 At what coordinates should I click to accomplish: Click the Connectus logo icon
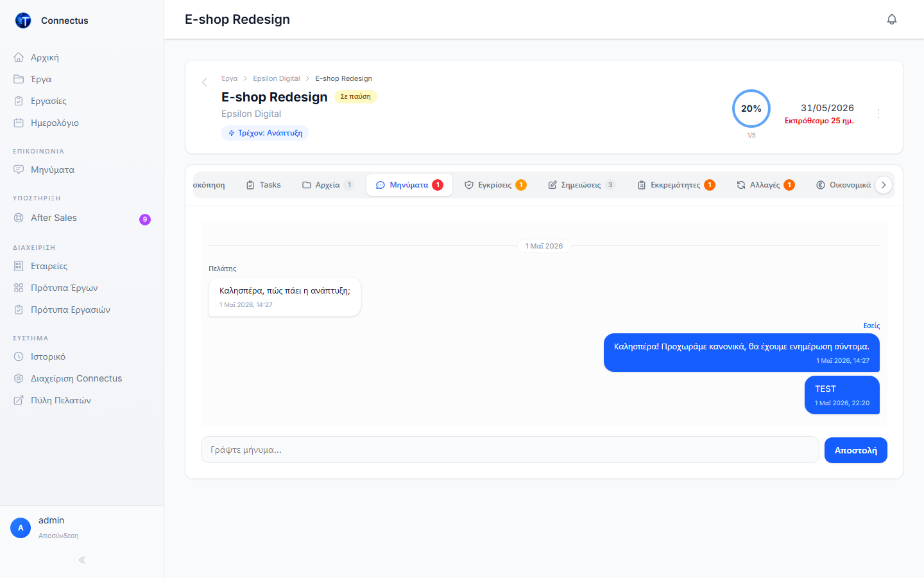tap(23, 21)
